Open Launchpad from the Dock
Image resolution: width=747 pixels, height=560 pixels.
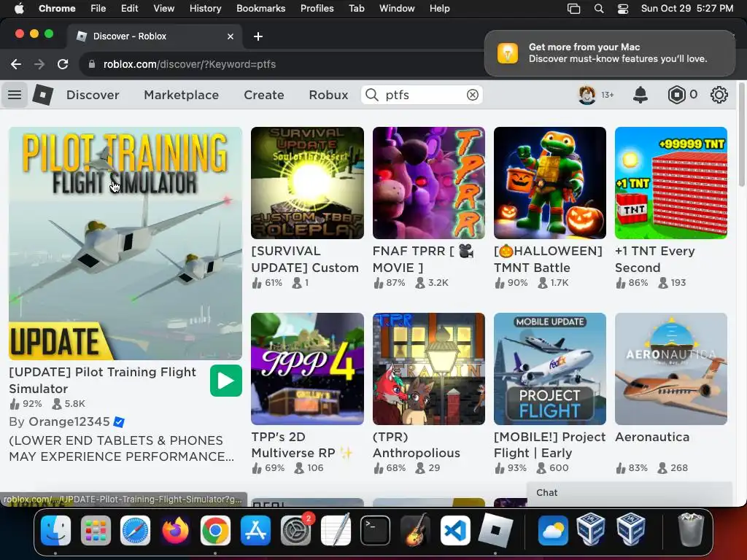[x=96, y=530]
